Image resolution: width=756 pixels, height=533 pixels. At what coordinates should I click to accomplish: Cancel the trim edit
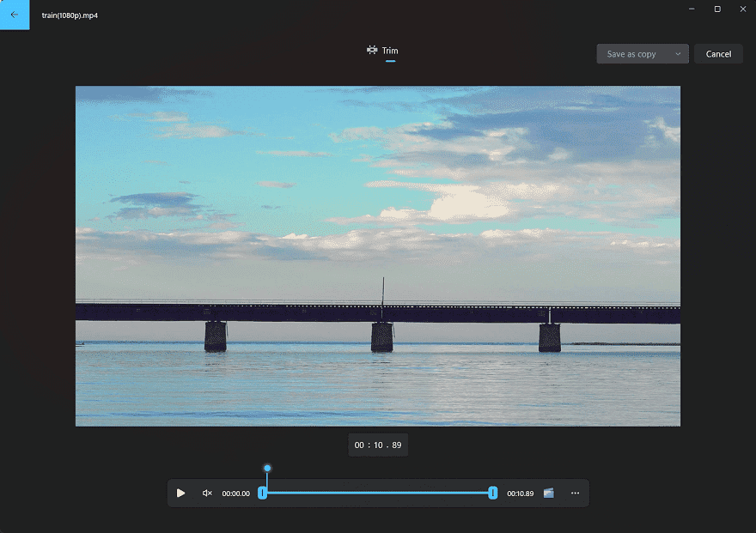tap(718, 54)
